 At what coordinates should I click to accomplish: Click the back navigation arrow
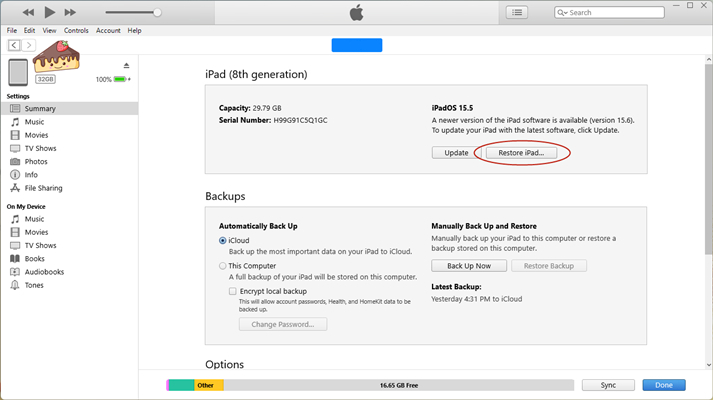click(x=14, y=45)
